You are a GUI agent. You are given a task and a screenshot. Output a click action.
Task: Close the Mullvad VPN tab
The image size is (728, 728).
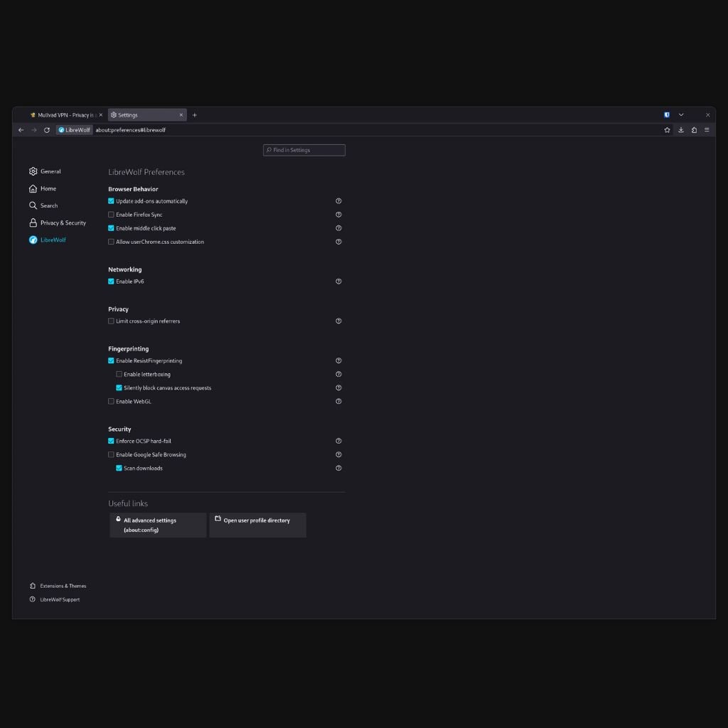coord(101,115)
